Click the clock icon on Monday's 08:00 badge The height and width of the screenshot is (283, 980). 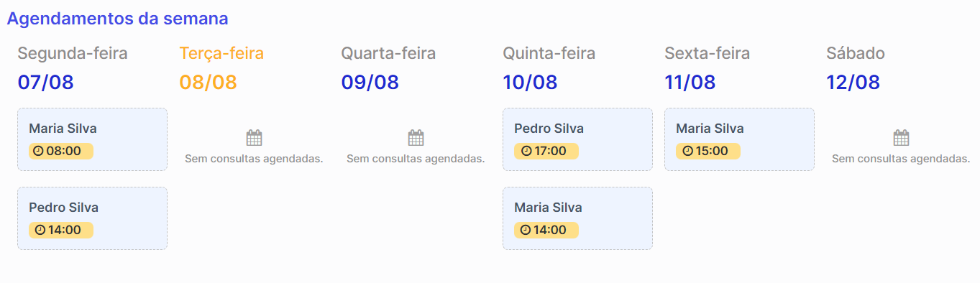point(40,151)
